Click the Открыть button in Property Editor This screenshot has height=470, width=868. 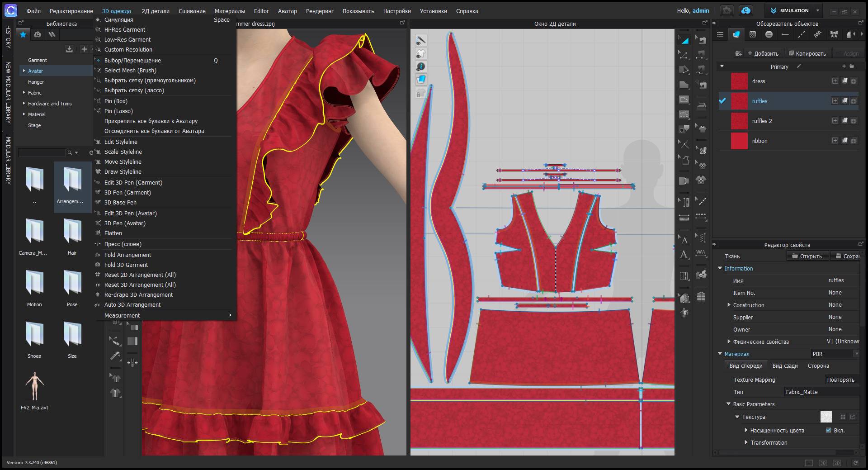[x=807, y=256]
